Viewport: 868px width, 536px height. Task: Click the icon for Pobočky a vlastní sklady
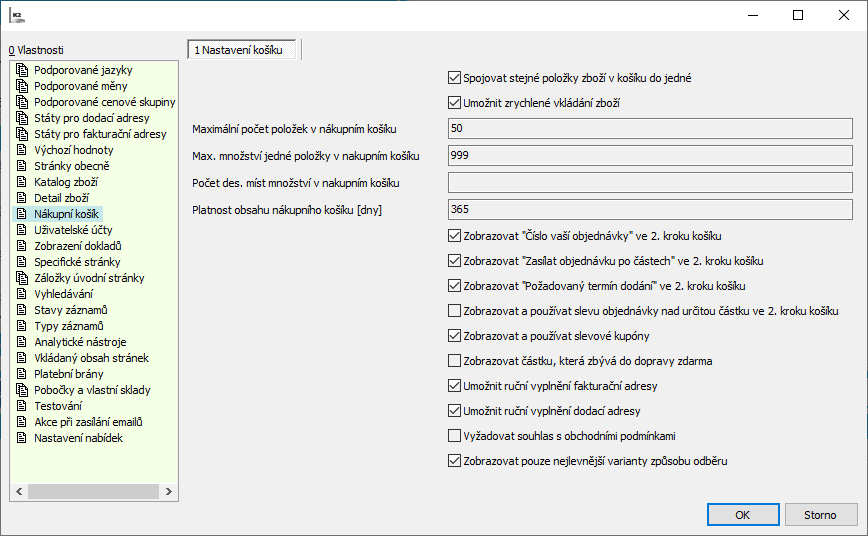click(22, 390)
